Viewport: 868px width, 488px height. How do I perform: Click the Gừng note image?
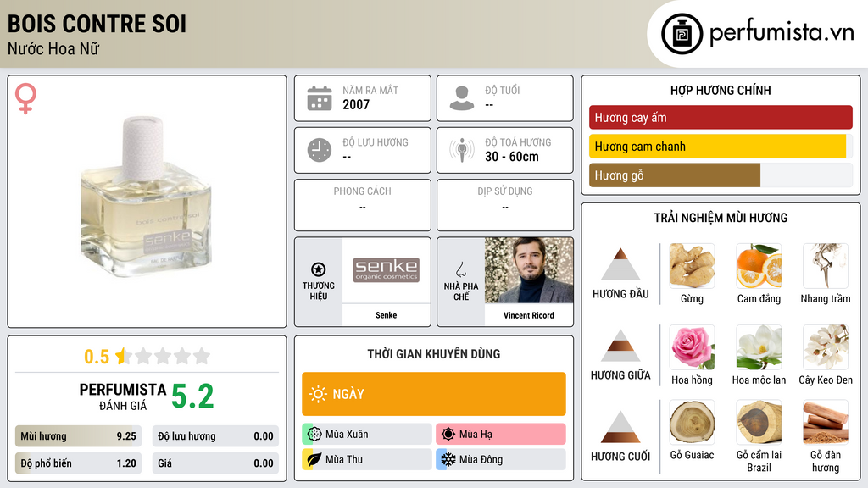coord(692,266)
